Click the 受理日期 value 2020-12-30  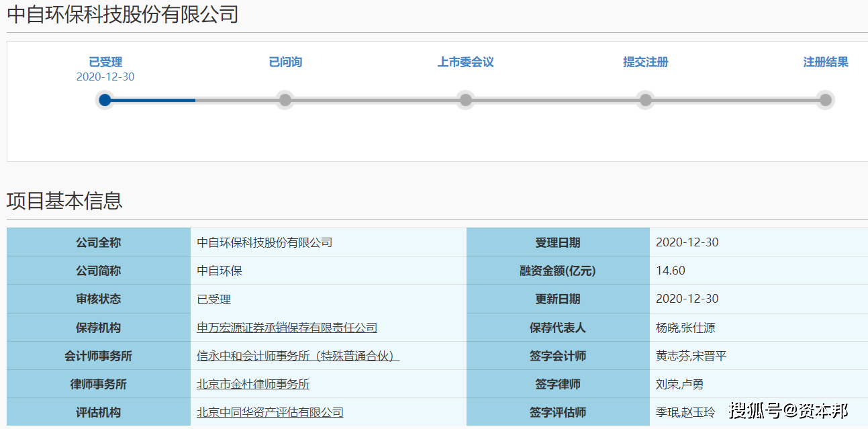coord(687,242)
